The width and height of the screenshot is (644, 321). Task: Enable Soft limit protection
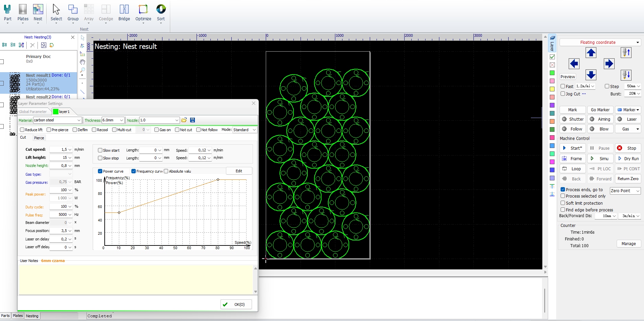point(563,203)
